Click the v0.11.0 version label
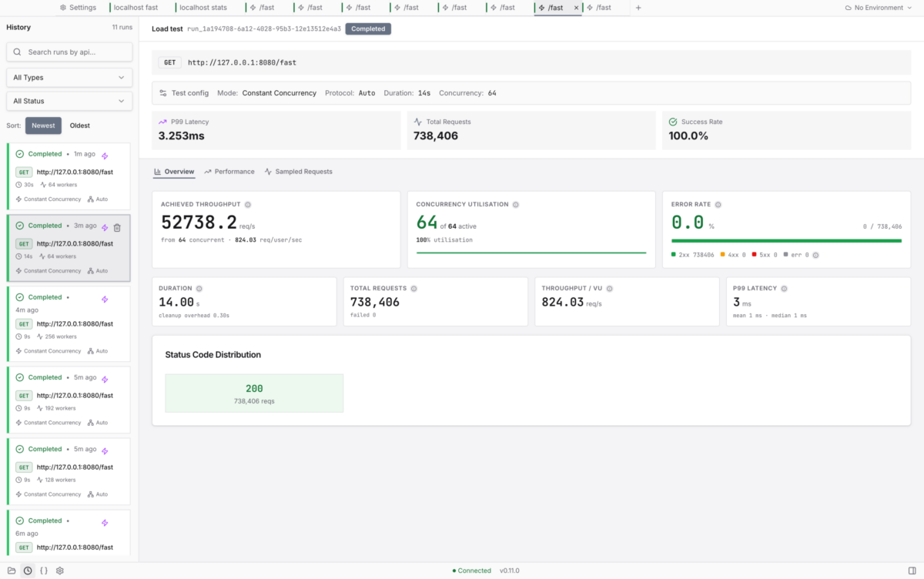 tap(510, 571)
